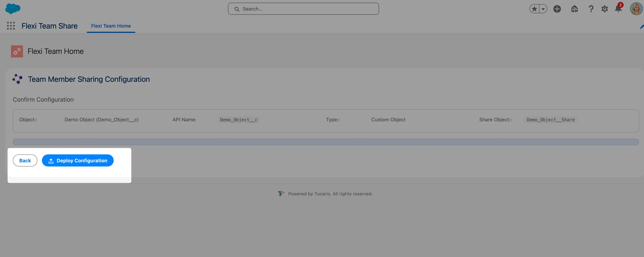Open Salesforce Help using the question mark icon
This screenshot has width=644, height=257.
[x=591, y=9]
